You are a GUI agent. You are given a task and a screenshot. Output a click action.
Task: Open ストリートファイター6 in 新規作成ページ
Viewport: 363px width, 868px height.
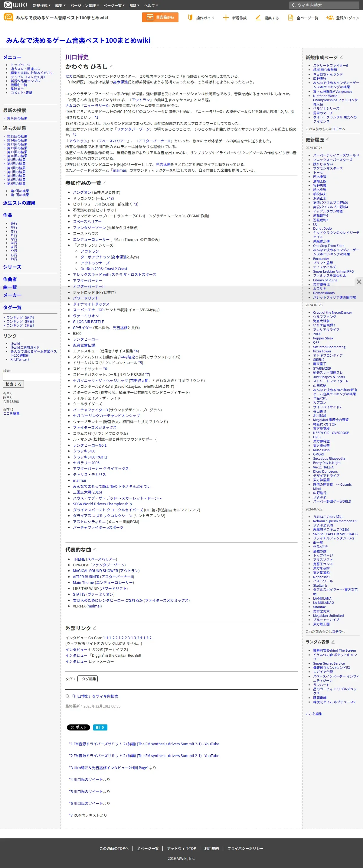pyautogui.click(x=330, y=65)
